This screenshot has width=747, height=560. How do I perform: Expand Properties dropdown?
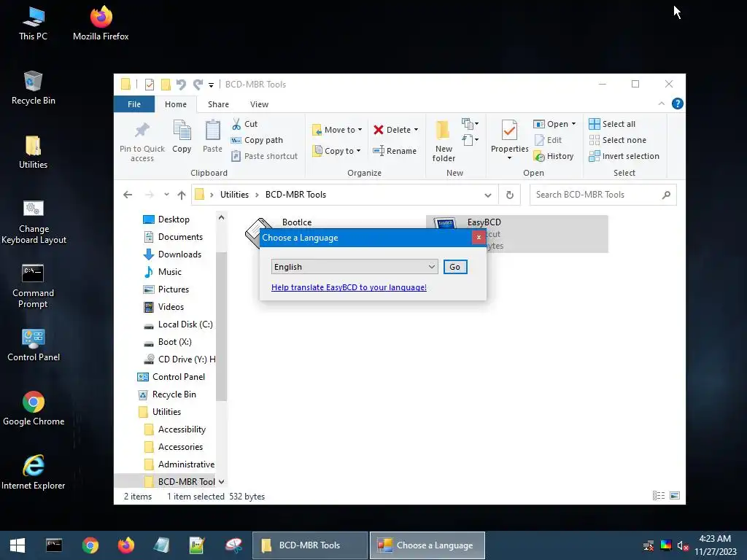pyautogui.click(x=509, y=157)
